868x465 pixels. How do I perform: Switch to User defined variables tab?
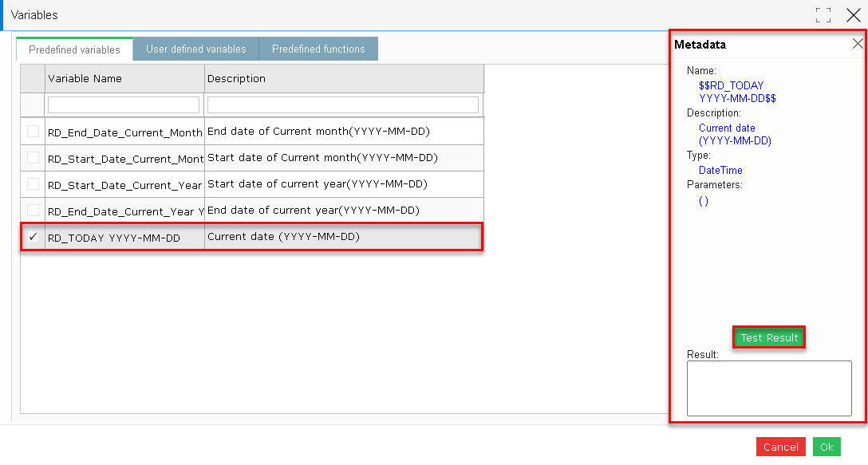click(196, 49)
